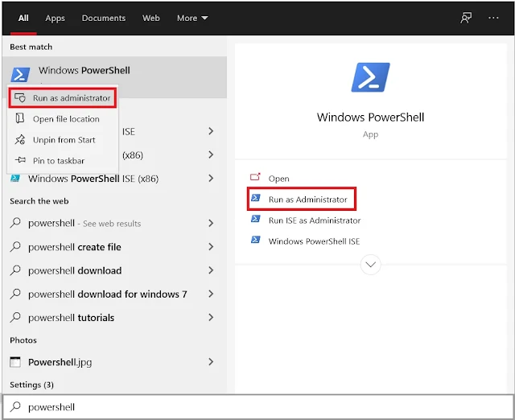Expand arrow for powershell download for windows 7
515x420 pixels.
(211, 294)
